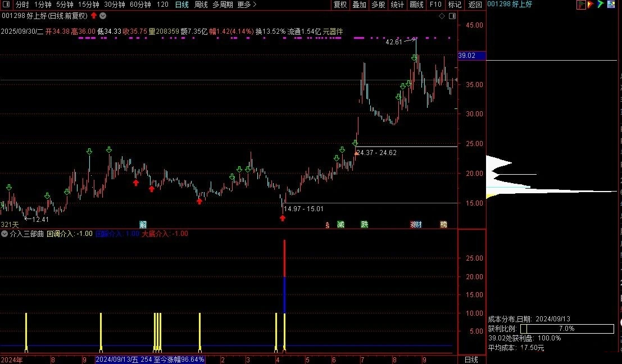This screenshot has height=364, width=622.
Task: Expand 介入三部曲 indicator dropdown arrow
Action: [x=4, y=234]
